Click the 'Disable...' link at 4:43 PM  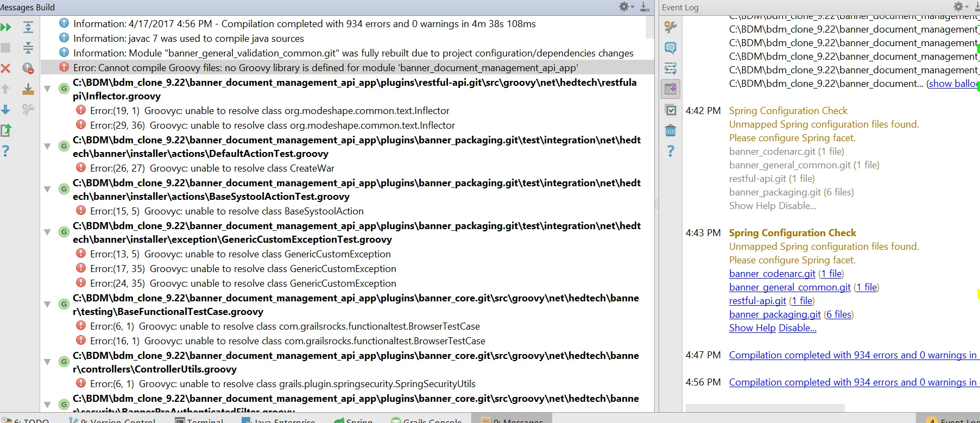point(798,328)
